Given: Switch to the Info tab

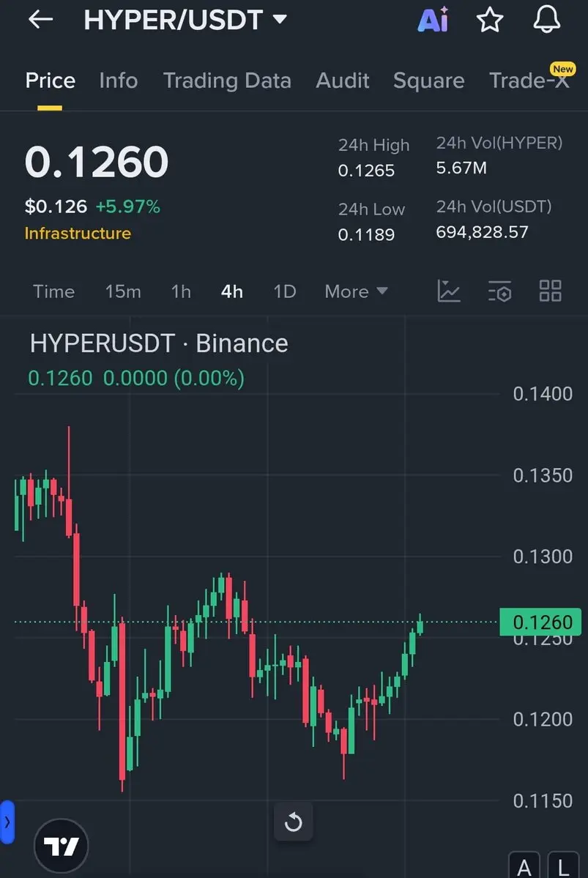Looking at the screenshot, I should pos(118,81).
